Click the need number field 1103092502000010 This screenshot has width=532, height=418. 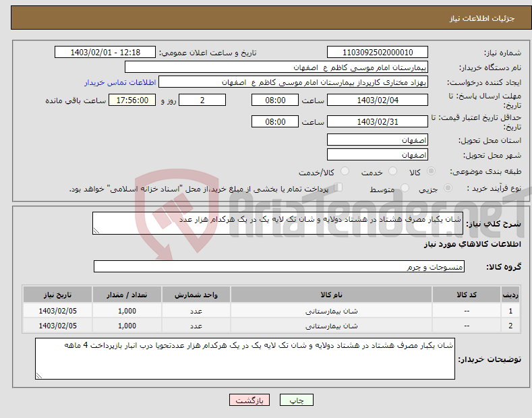378,53
